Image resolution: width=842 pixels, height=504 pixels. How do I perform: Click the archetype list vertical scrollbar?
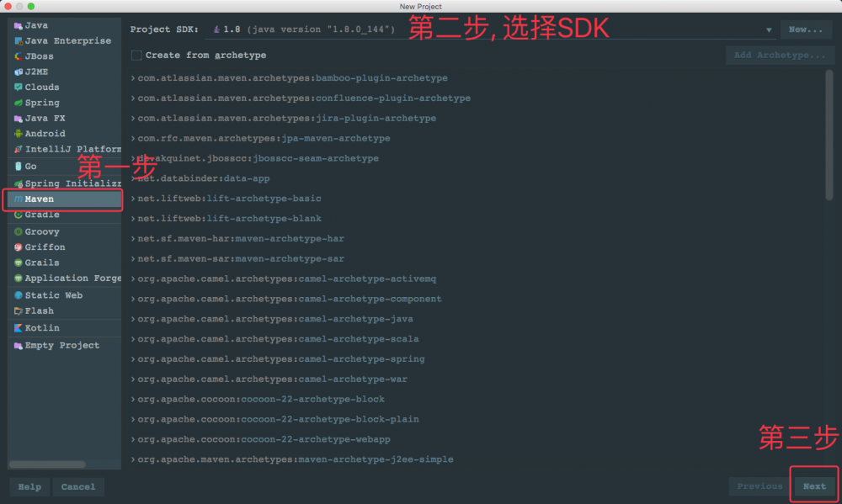pos(829,137)
